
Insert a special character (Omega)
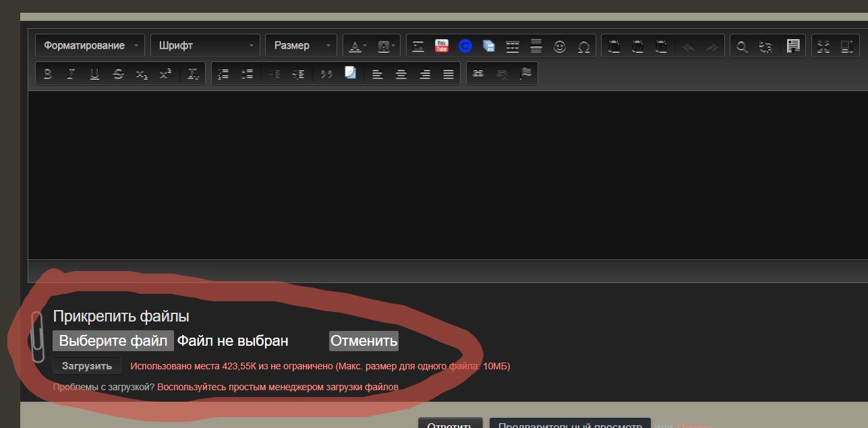584,47
